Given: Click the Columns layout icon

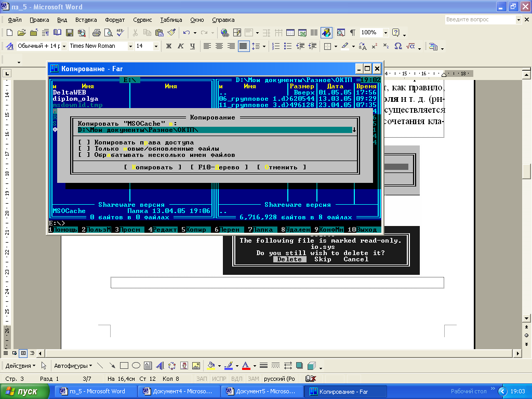Looking at the screenshot, I should (x=314, y=33).
